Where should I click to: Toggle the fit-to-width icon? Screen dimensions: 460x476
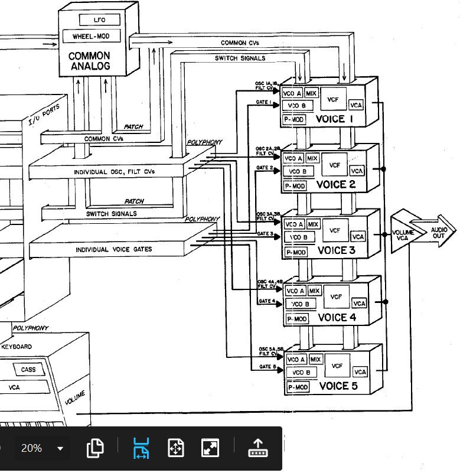tap(141, 448)
